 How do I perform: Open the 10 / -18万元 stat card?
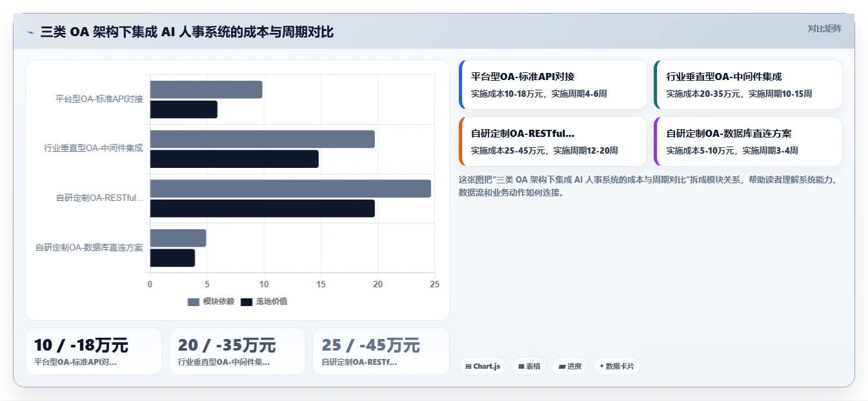tap(94, 351)
